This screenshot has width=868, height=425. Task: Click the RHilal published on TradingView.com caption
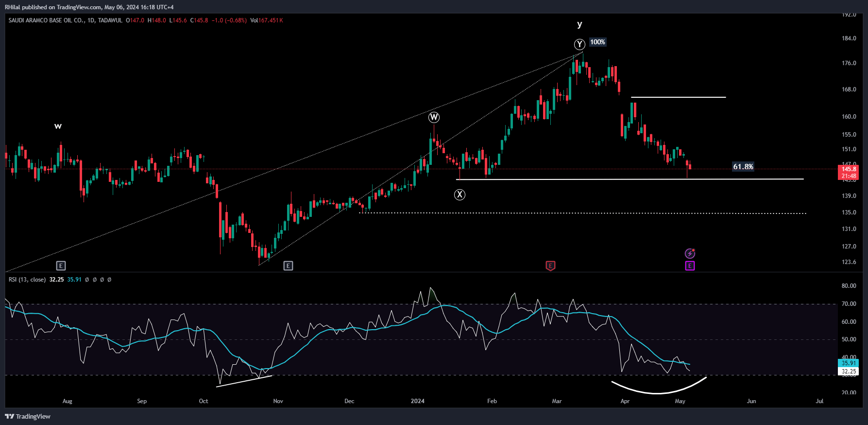[89, 7]
